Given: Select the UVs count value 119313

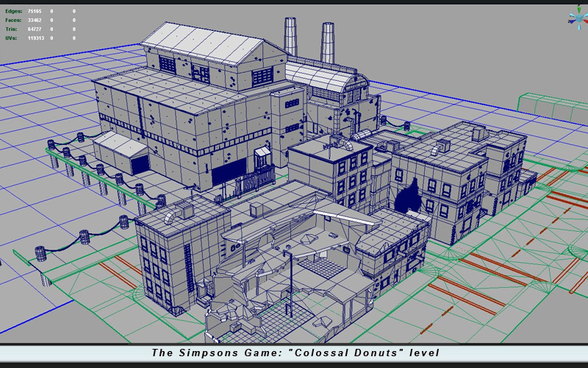Looking at the screenshot, I should pos(35,38).
